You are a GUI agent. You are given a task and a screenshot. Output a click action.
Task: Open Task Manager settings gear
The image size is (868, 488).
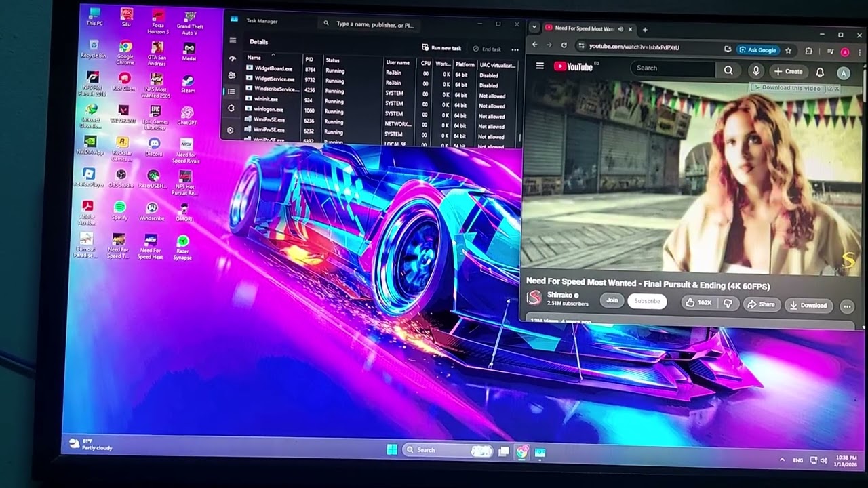click(x=231, y=130)
